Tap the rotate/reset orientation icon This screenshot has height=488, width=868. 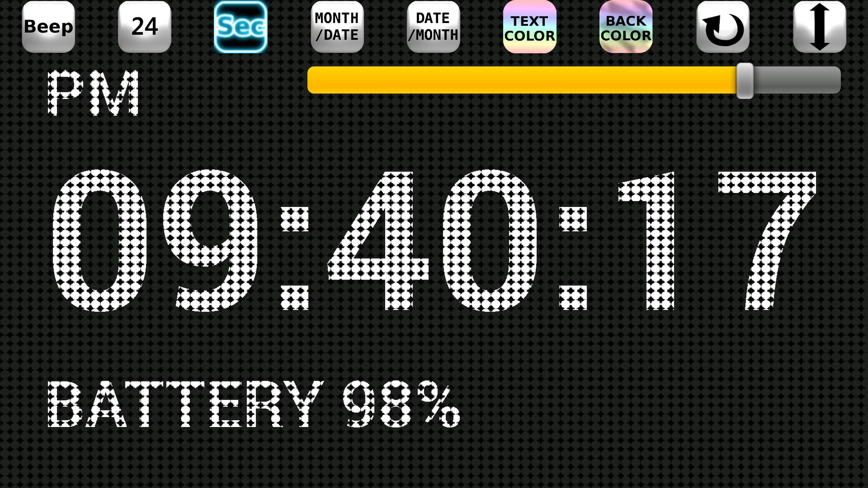(723, 26)
